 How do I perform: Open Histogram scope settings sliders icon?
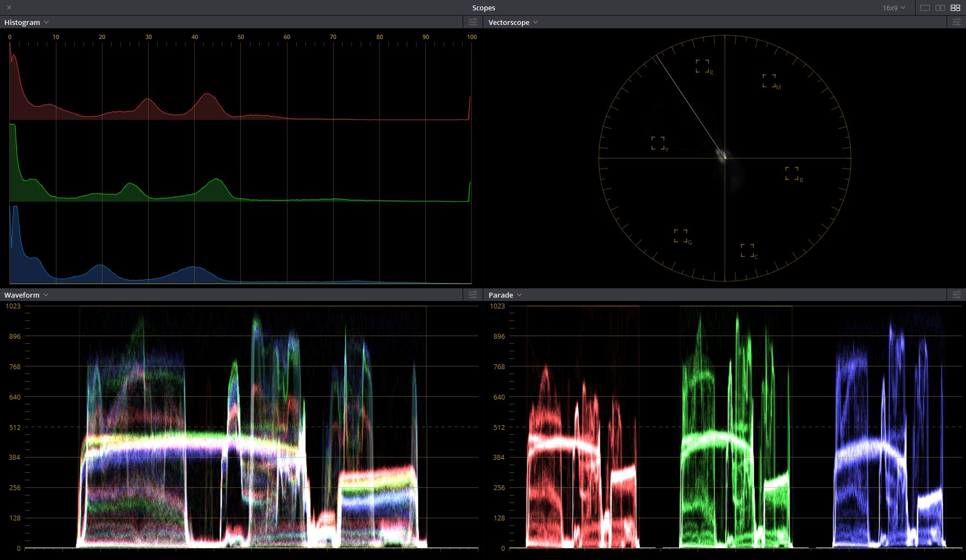coord(473,22)
